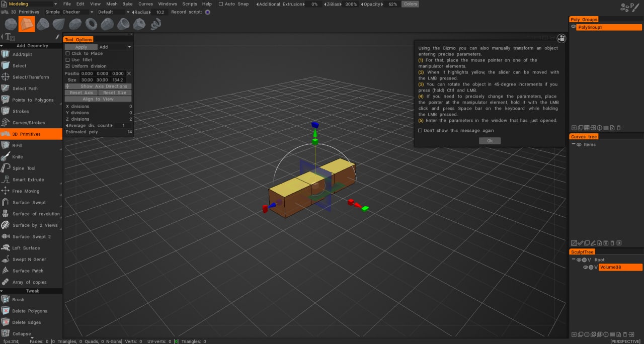644x344 pixels.
Task: Click the Size Z field 134.2
Action: (118, 80)
